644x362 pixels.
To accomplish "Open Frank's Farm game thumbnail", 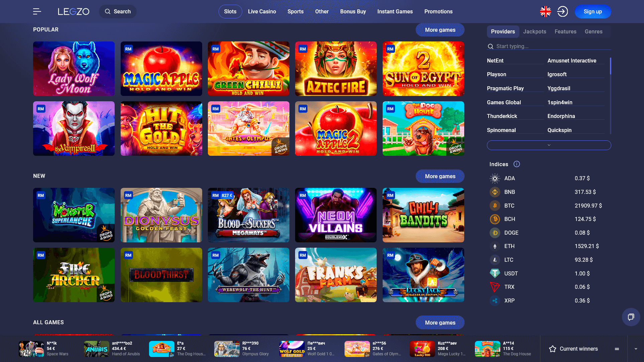I will (336, 275).
